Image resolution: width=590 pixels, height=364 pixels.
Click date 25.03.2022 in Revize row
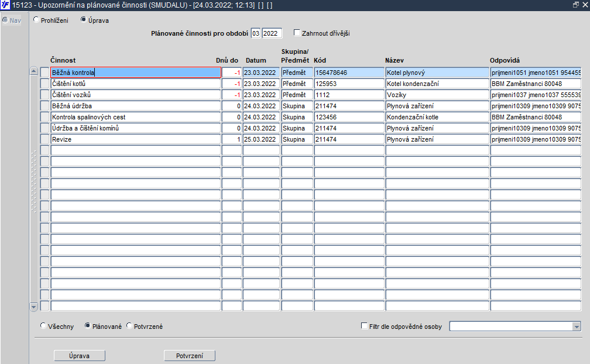tap(261, 139)
